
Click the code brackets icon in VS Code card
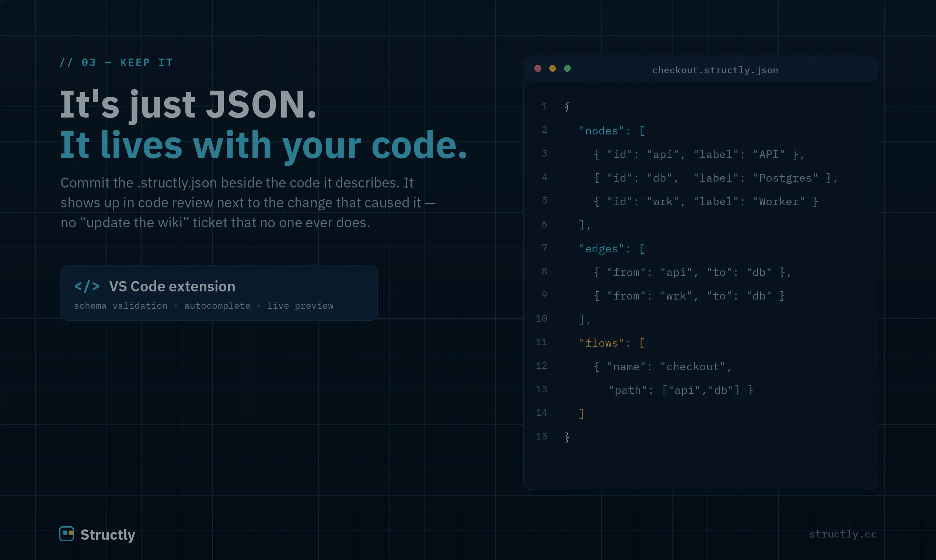point(87,286)
